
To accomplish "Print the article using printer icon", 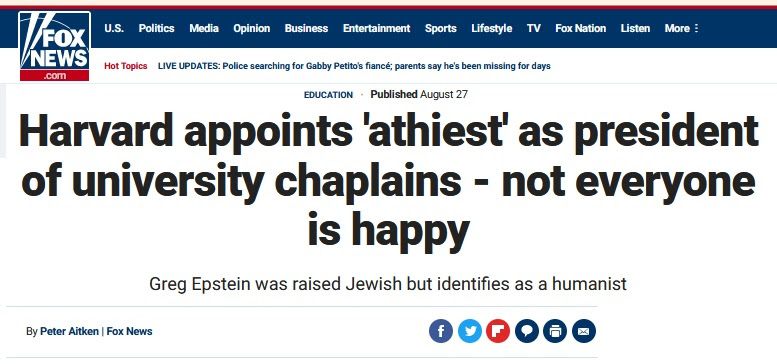I will (555, 331).
